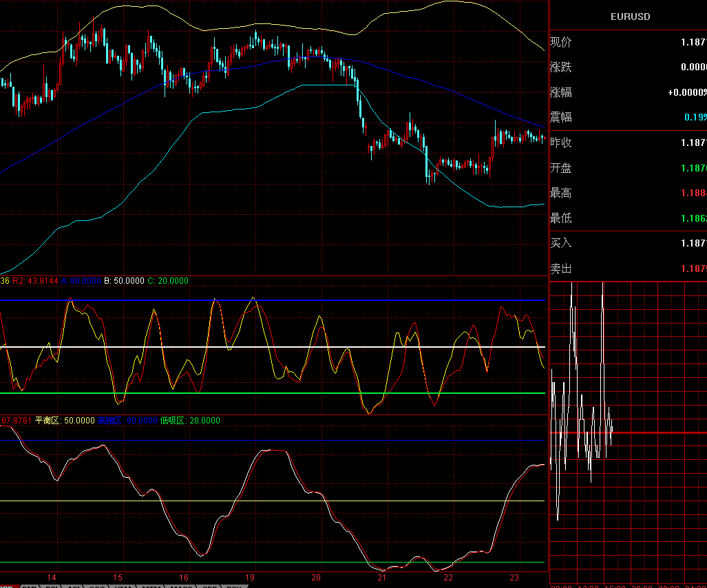
Task: Click the 昨收 previous close row
Action: click(628, 143)
